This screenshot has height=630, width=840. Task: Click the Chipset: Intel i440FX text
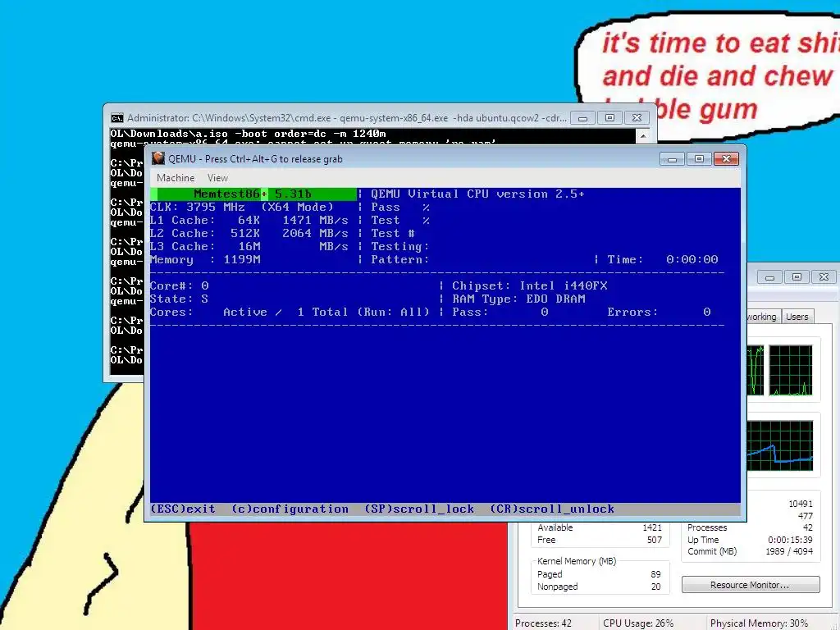529,285
